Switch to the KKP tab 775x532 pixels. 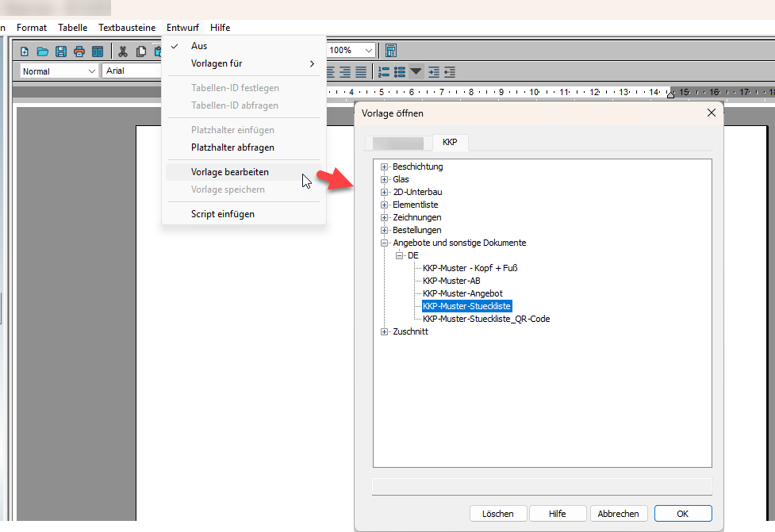(450, 143)
